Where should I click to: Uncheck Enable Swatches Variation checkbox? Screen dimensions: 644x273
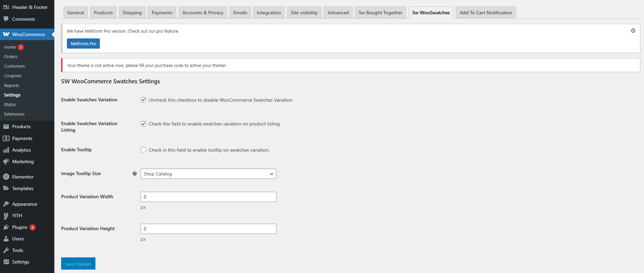pos(143,100)
